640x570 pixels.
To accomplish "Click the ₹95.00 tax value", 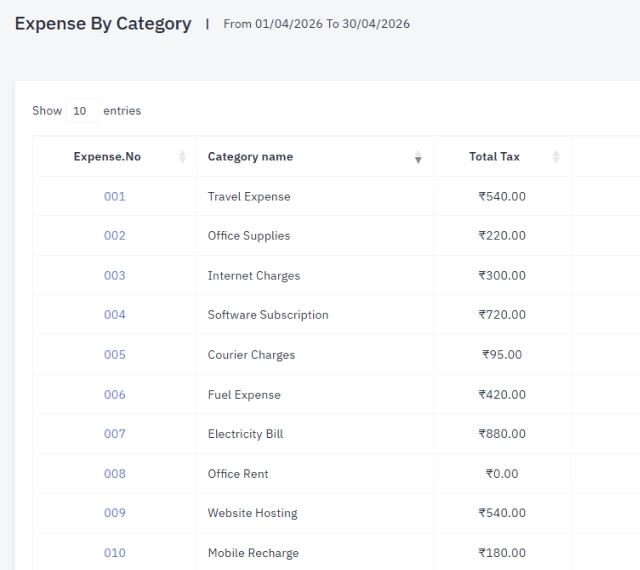I will click(502, 354).
